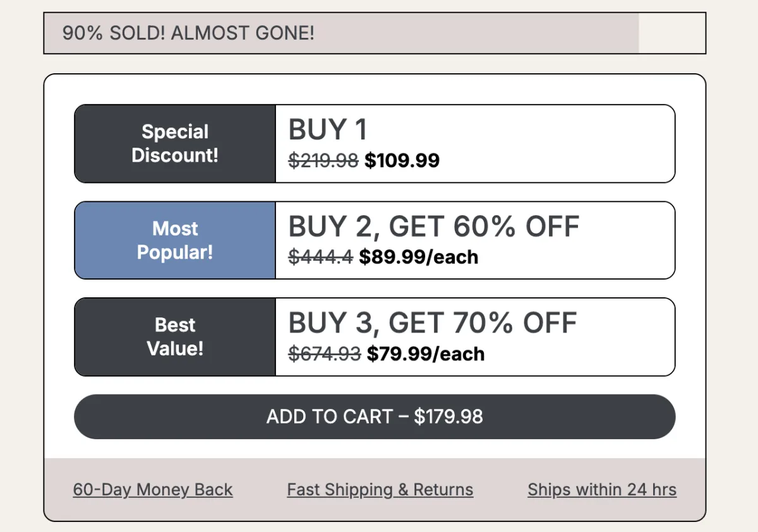Choose the BUY 2, GET 60% OFF heading
The width and height of the screenshot is (758, 532).
pos(433,227)
